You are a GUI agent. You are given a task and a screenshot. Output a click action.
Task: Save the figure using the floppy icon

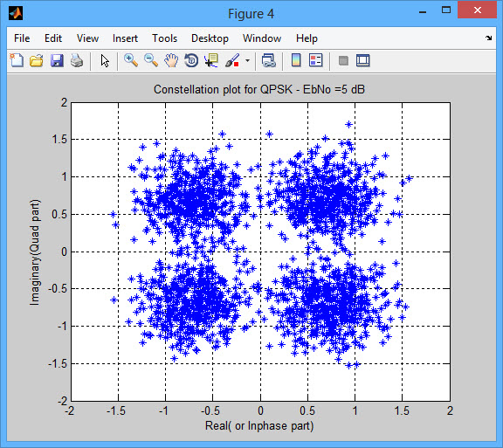[57, 60]
